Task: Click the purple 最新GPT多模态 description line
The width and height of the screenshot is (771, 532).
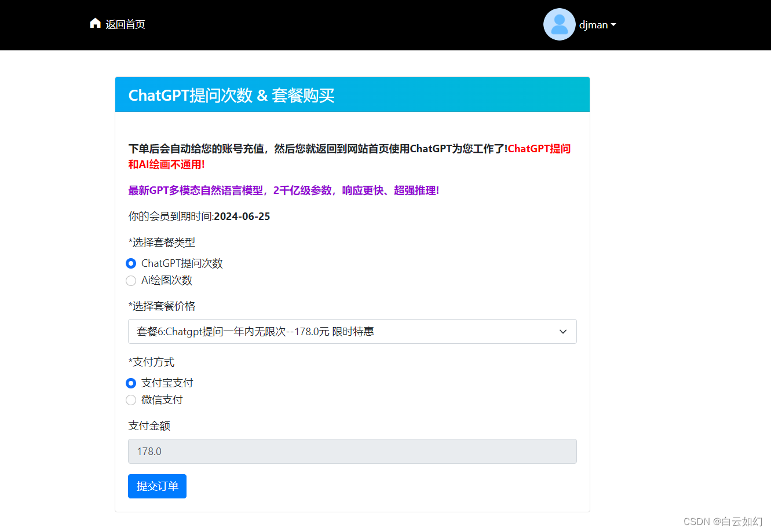Action: (284, 190)
